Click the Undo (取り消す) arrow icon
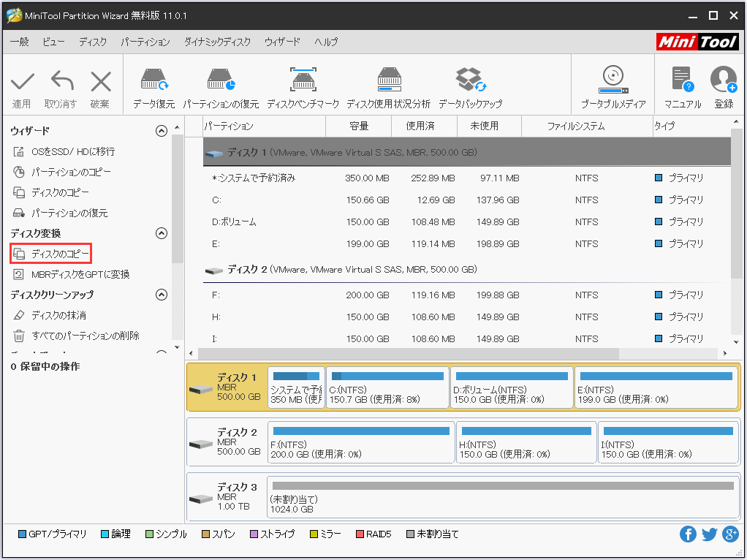 [62, 80]
